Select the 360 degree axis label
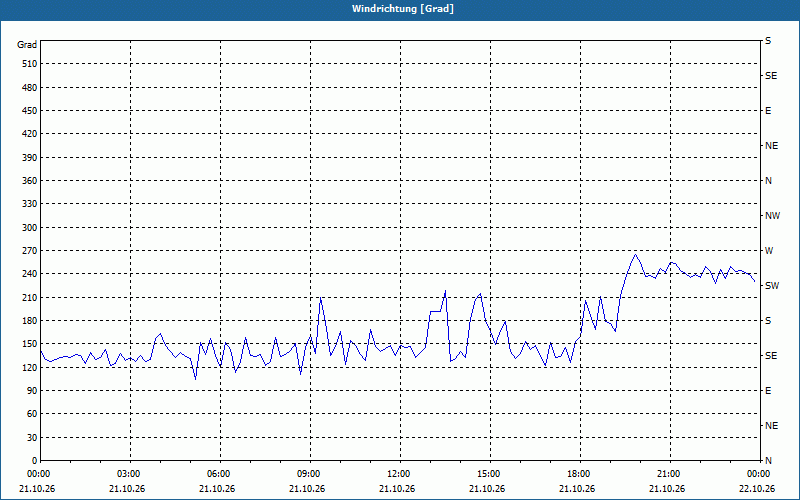The height and width of the screenshot is (500, 800). (x=30, y=181)
